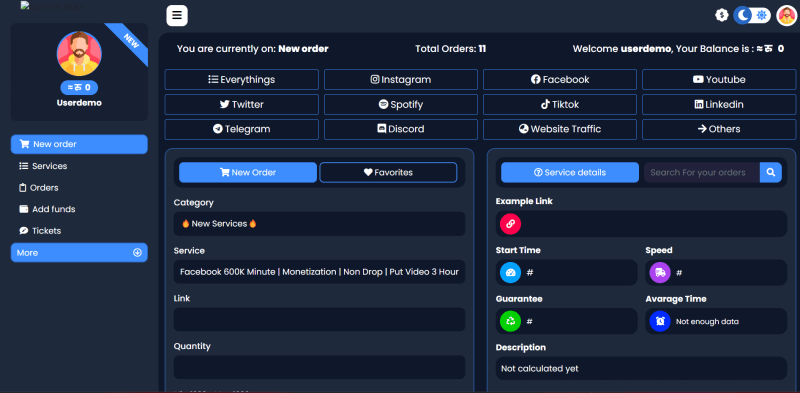The height and width of the screenshot is (393, 800).
Task: Filter services by Facebook
Action: [560, 80]
